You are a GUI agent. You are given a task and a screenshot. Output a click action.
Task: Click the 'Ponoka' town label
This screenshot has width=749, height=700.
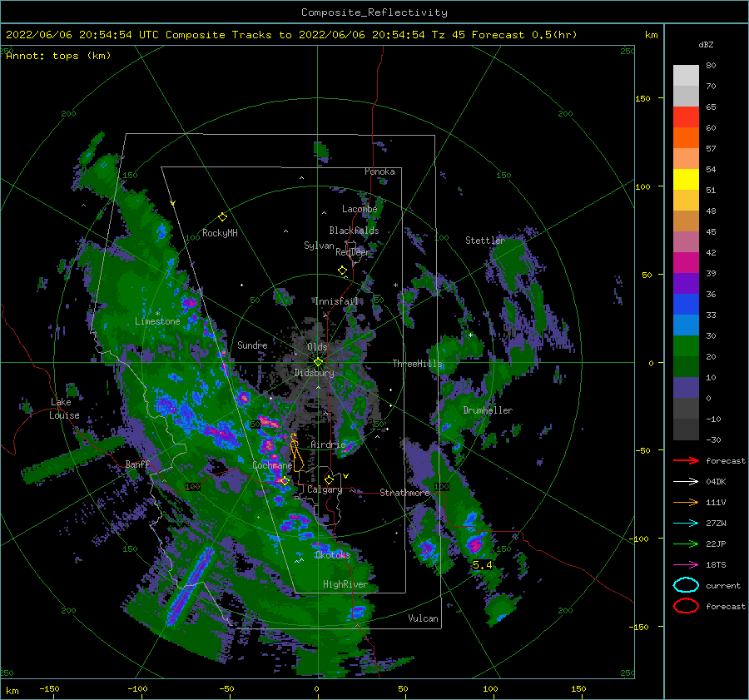[x=379, y=171]
